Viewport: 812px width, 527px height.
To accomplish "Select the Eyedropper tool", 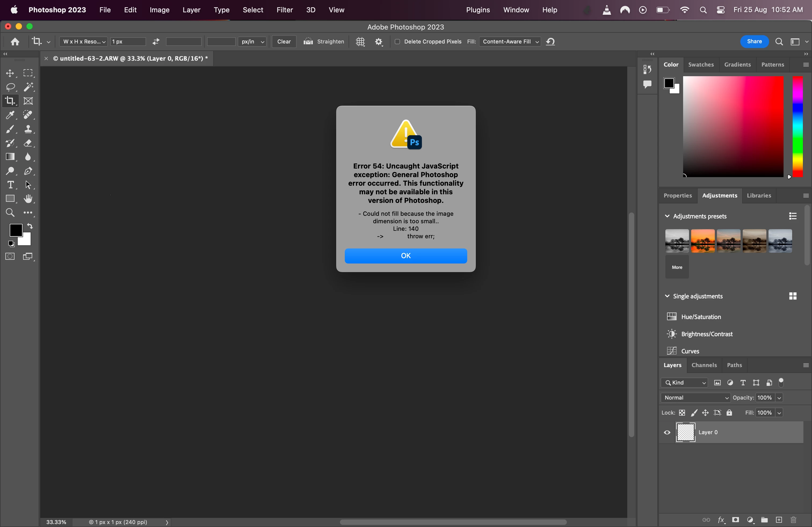I will (10, 115).
